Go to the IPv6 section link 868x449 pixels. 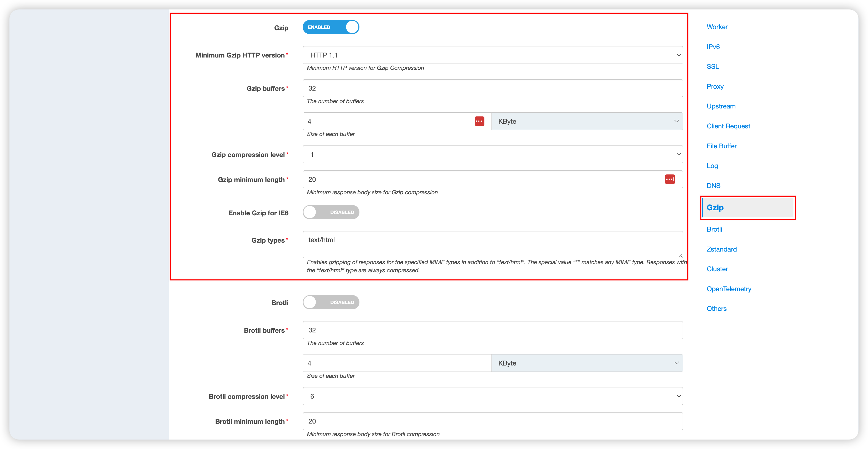(x=713, y=47)
